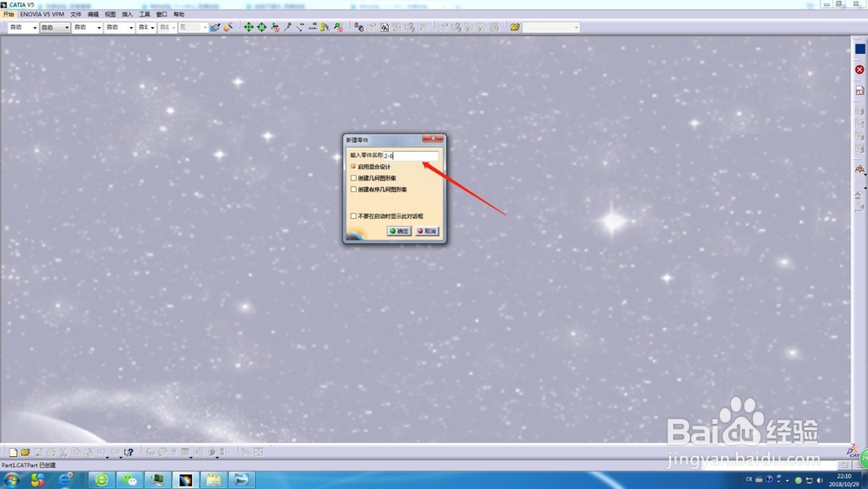Image resolution: width=868 pixels, height=489 pixels.
Task: Open the empty combo box right of folder icon
Action: coord(551,27)
